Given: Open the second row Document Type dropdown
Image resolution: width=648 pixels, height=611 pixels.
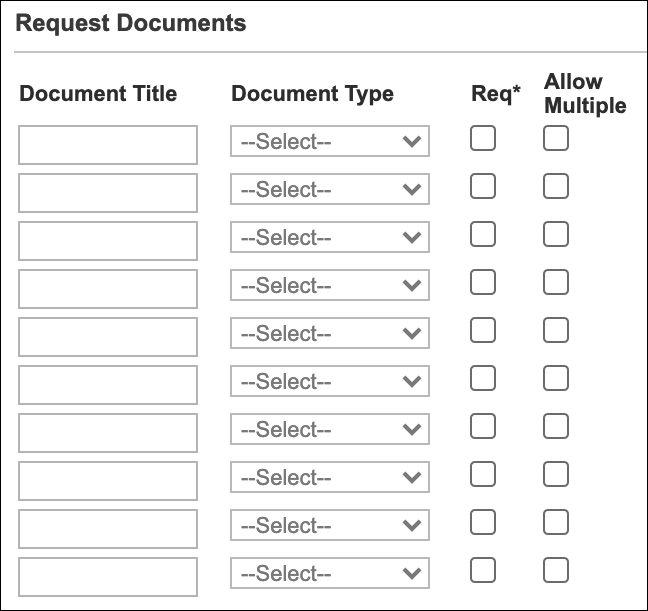Looking at the screenshot, I should pos(330,190).
